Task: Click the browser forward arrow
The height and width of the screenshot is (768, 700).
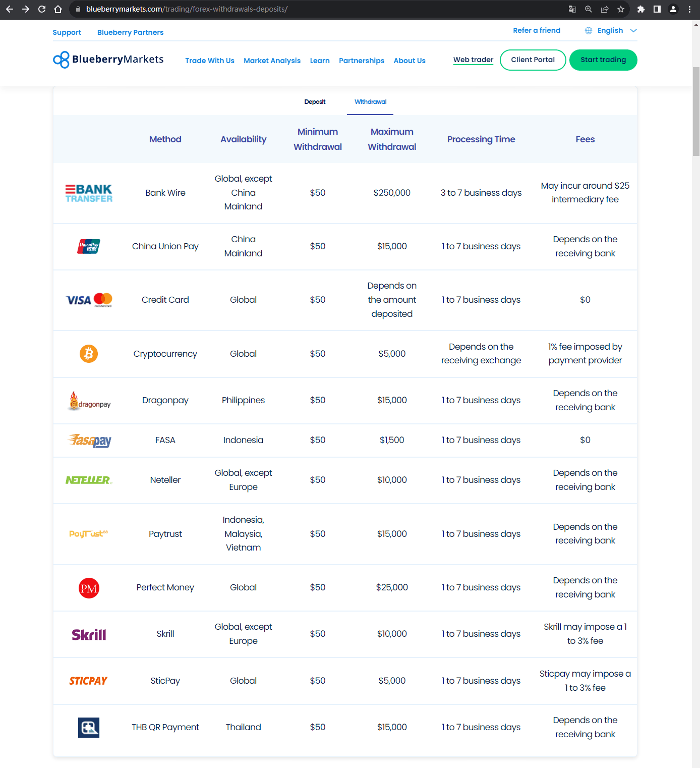Action: (26, 9)
